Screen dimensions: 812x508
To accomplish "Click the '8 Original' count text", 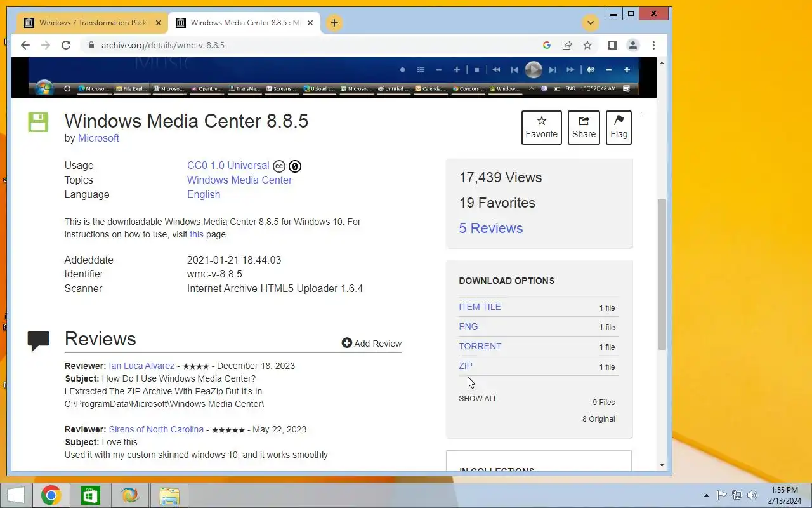I will tap(599, 419).
